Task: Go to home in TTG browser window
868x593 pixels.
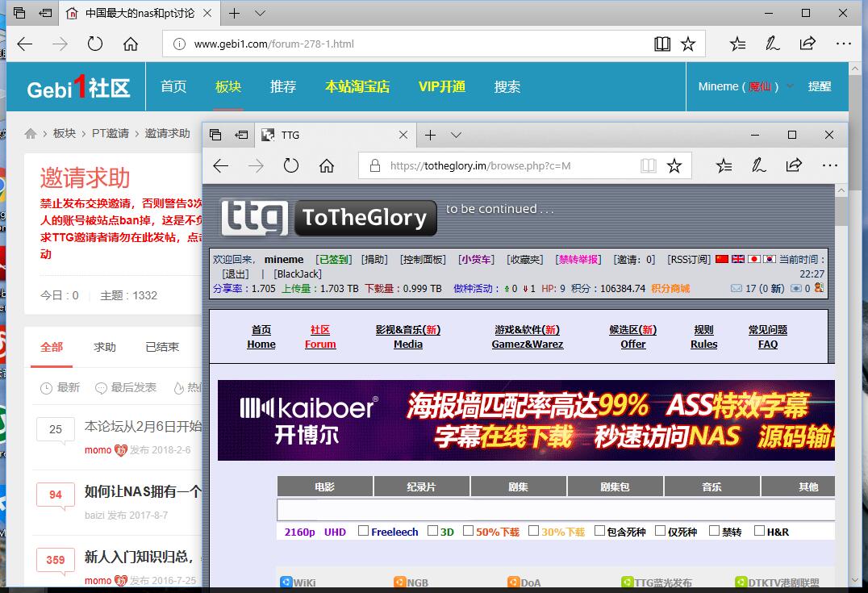Action: [327, 165]
